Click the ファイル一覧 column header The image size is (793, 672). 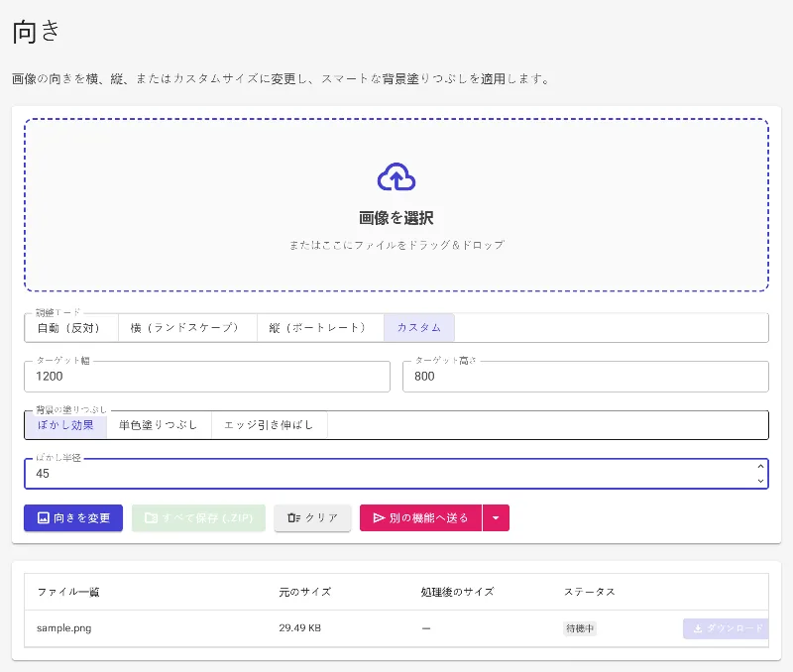[68, 592]
